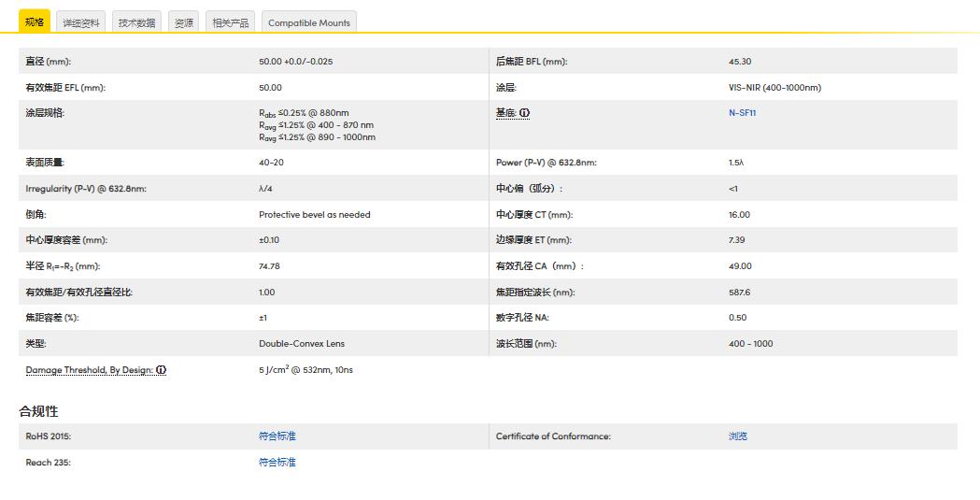Screen dimensions: 980x500
Task: Open the Compatible Mounts tab
Action: click(309, 22)
